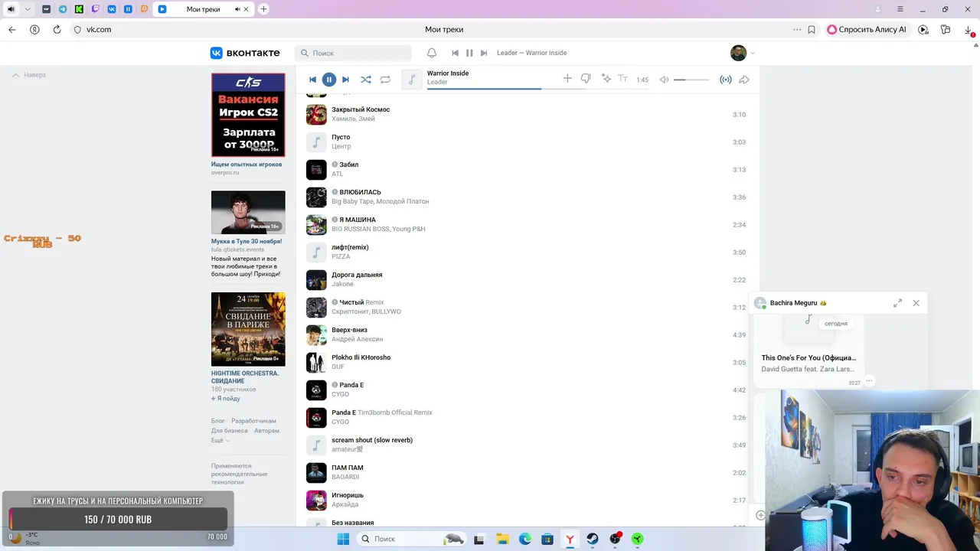The height and width of the screenshot is (551, 980).
Task: Open File Explorer from the taskbar
Action: (502, 539)
